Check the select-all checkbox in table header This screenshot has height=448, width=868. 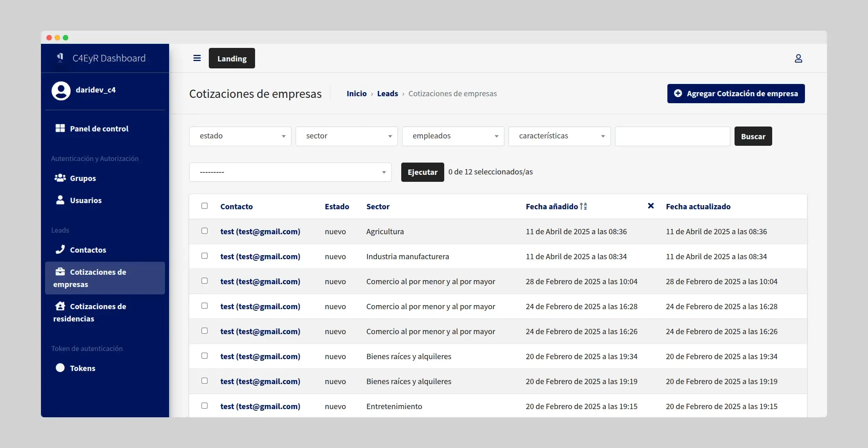[x=204, y=206]
